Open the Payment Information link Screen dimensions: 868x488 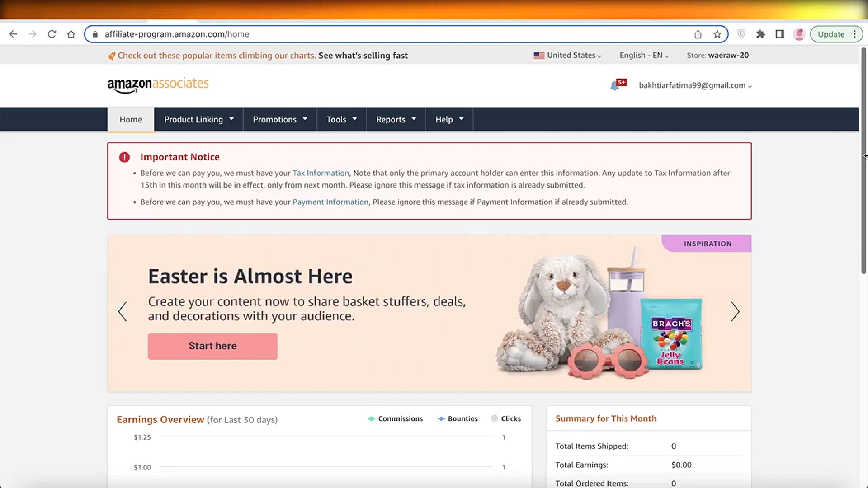[x=330, y=202]
